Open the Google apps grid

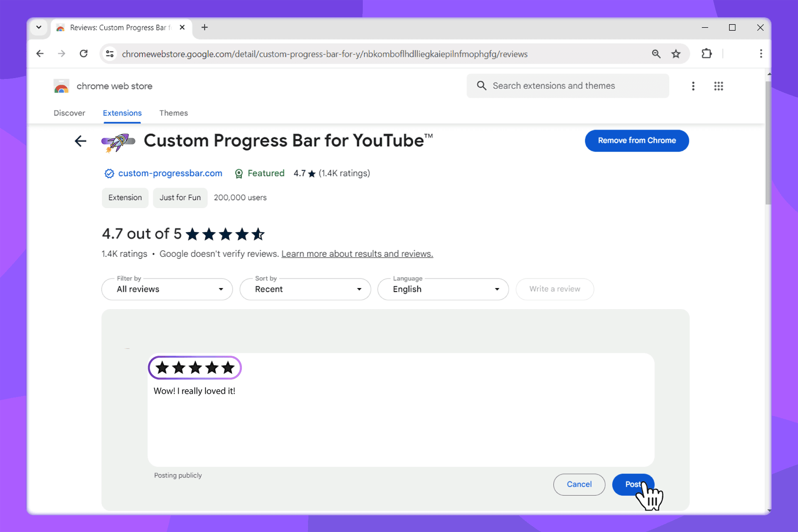click(x=719, y=86)
